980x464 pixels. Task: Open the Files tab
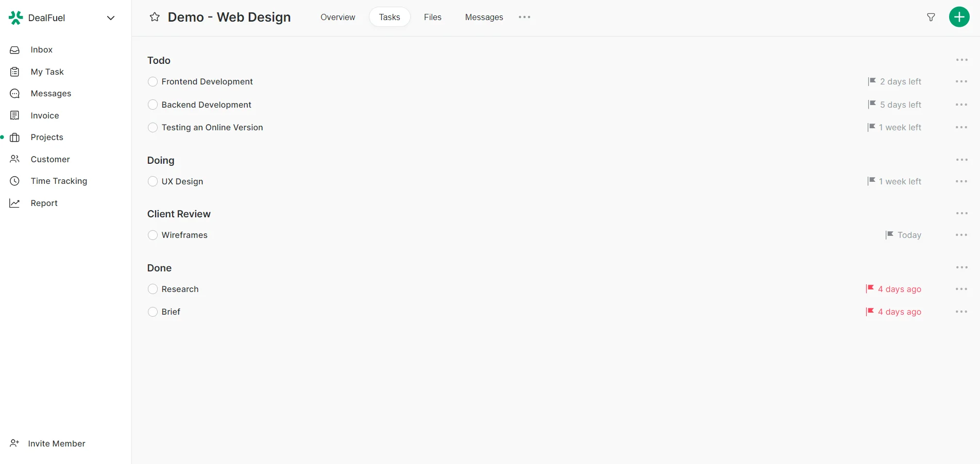tap(432, 17)
